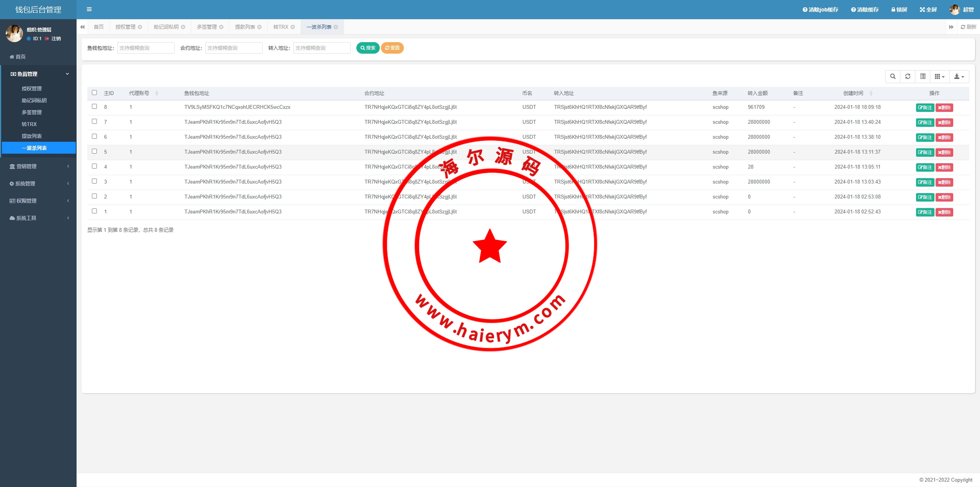Close the 转TRX tab
Viewport: 980px width, 487px height.
pos(293,27)
